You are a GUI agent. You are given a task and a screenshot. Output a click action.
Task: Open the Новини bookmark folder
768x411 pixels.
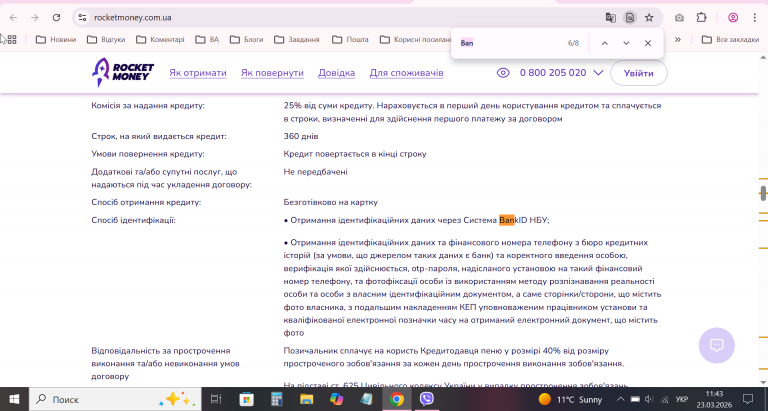click(x=56, y=40)
